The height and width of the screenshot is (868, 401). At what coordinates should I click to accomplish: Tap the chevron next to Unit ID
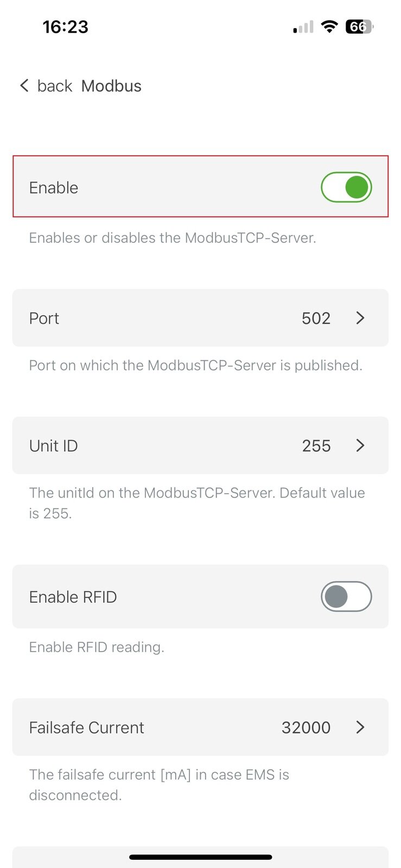coord(360,445)
